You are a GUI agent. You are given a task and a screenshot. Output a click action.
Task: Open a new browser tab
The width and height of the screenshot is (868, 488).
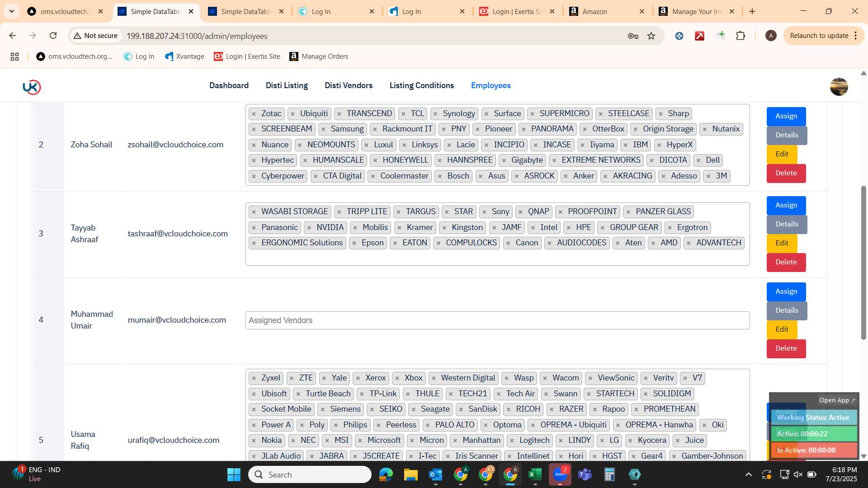coord(752,11)
